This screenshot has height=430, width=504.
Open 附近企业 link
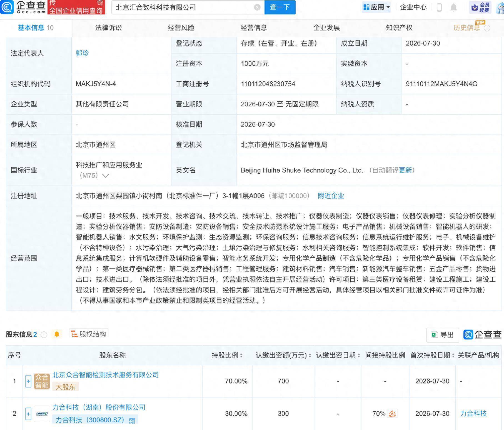tap(331, 196)
